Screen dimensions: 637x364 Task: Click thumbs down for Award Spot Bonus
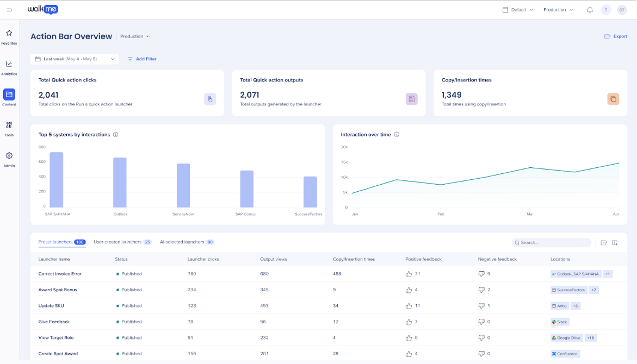click(481, 290)
